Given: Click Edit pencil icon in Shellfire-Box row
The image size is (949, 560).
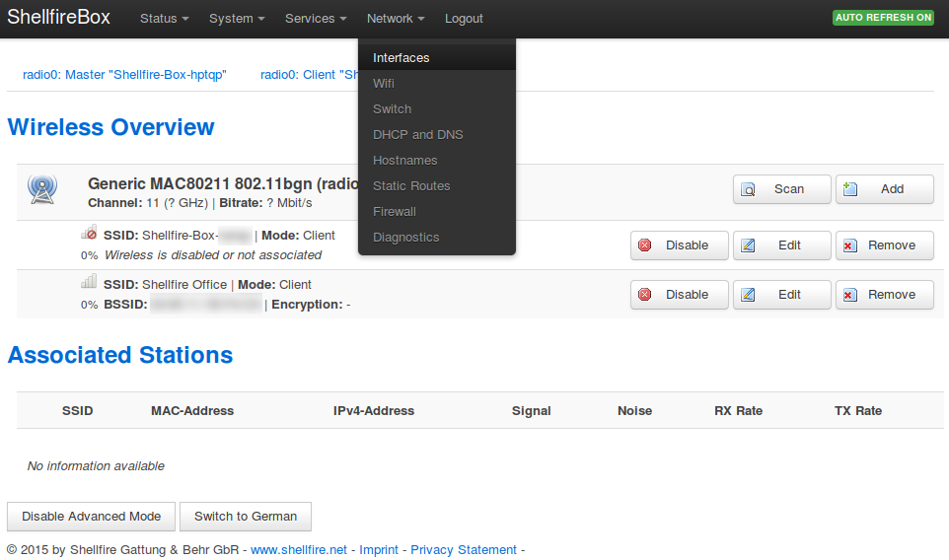Looking at the screenshot, I should 748,245.
